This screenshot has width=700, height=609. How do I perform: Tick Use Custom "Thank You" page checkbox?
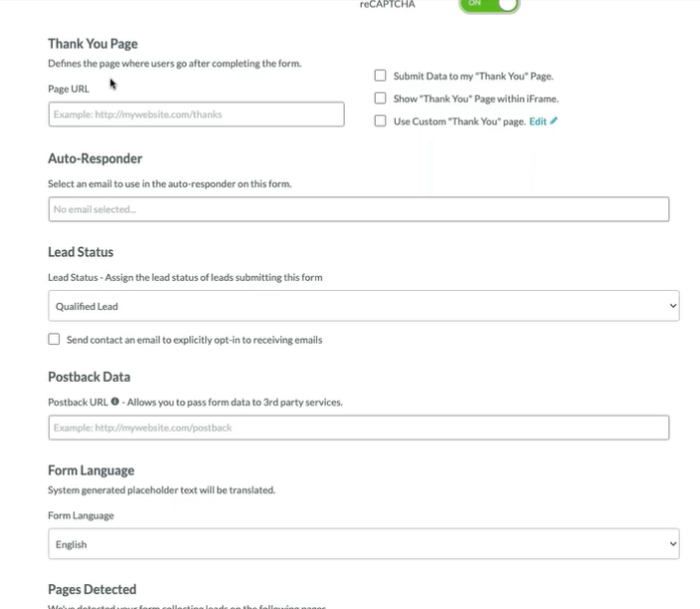pos(380,122)
